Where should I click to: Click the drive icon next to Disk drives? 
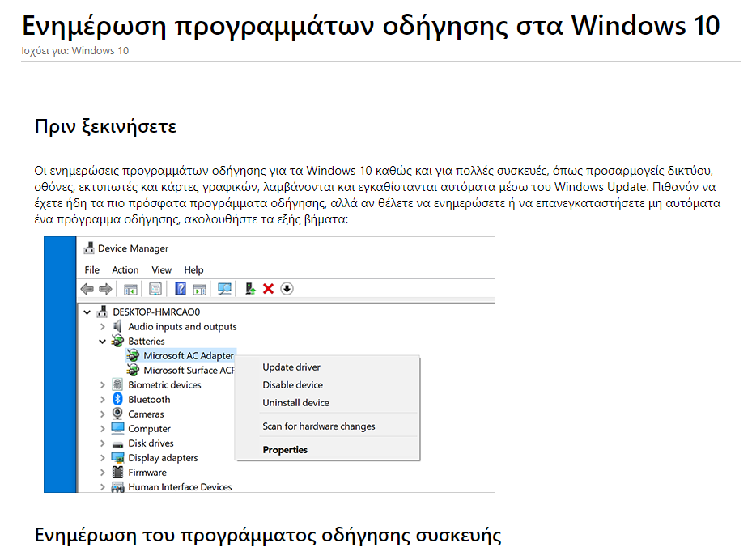(117, 444)
